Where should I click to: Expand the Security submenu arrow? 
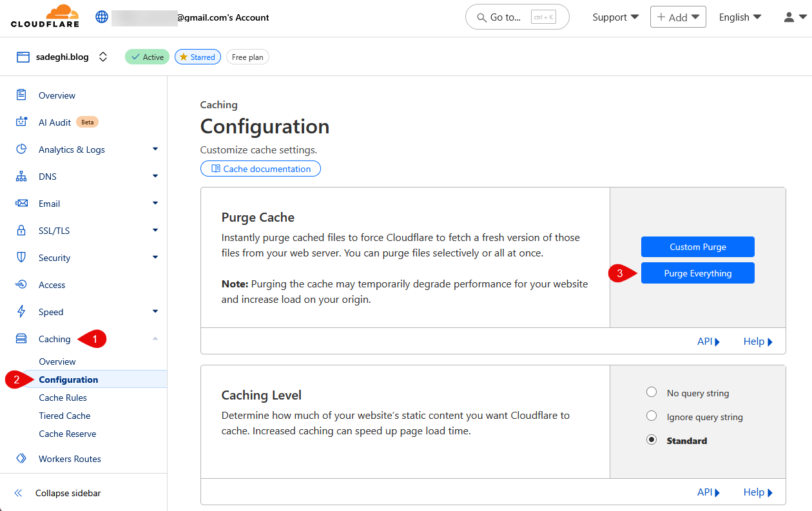[155, 257]
